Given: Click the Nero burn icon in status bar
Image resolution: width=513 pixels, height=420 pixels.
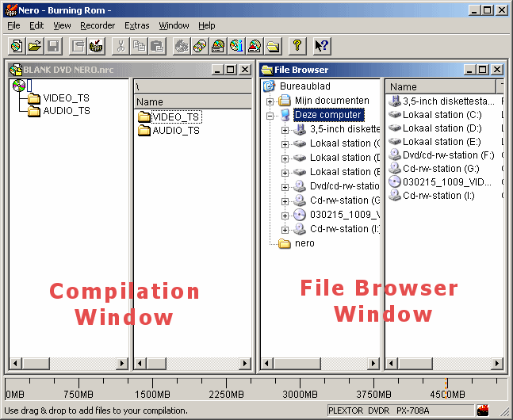Looking at the screenshot, I should coord(483,410).
